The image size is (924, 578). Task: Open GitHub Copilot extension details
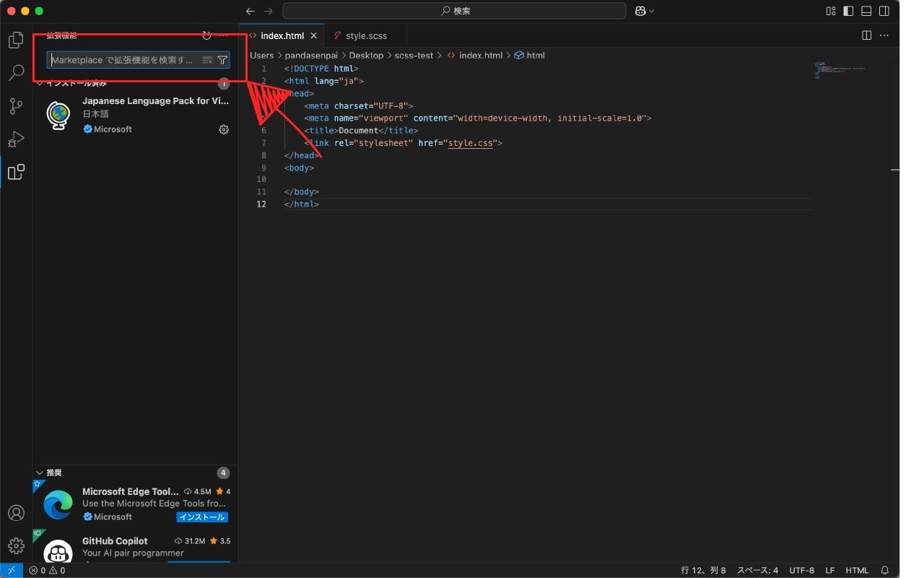point(136,548)
